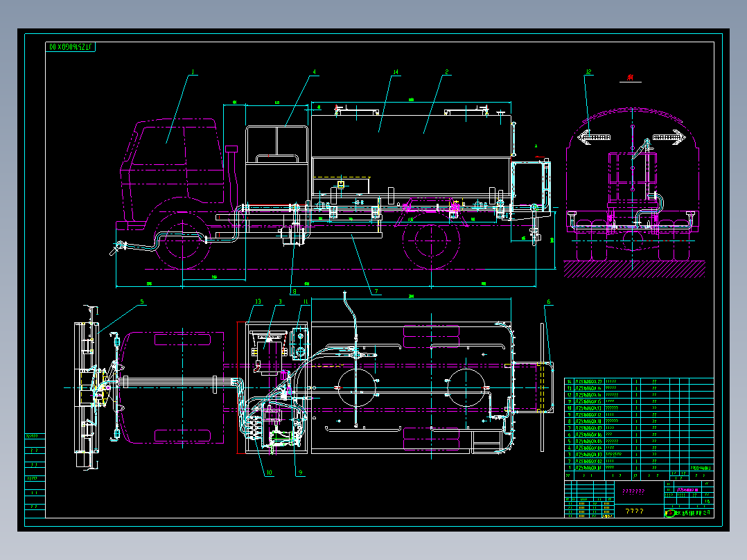Click callout number 10 below the plan view
This screenshot has height=560, width=747.
click(269, 472)
